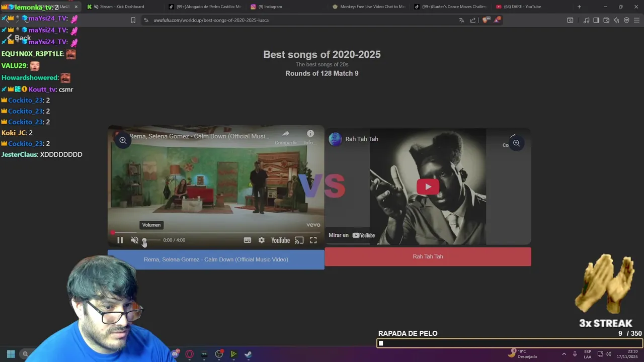Toggle subtitles on the Calm Down video
Screen dimensions: 644x362
pyautogui.click(x=248, y=240)
